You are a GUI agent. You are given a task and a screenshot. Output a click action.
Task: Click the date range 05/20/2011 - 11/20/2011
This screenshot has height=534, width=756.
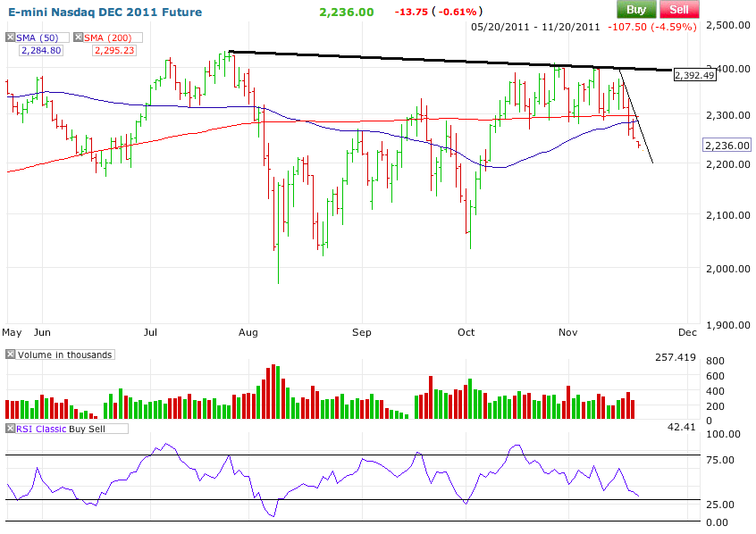click(x=535, y=27)
